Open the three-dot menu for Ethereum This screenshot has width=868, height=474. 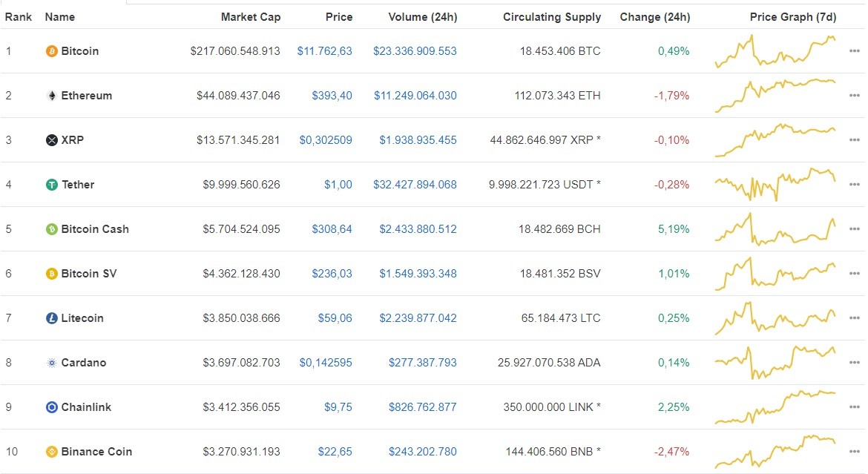tap(854, 96)
